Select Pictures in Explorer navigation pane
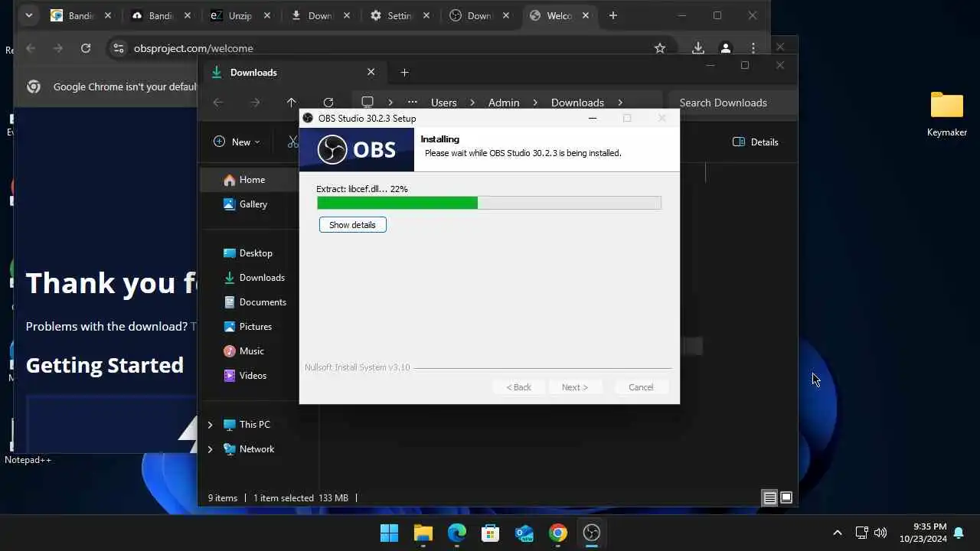This screenshot has height=551, width=980. click(255, 327)
